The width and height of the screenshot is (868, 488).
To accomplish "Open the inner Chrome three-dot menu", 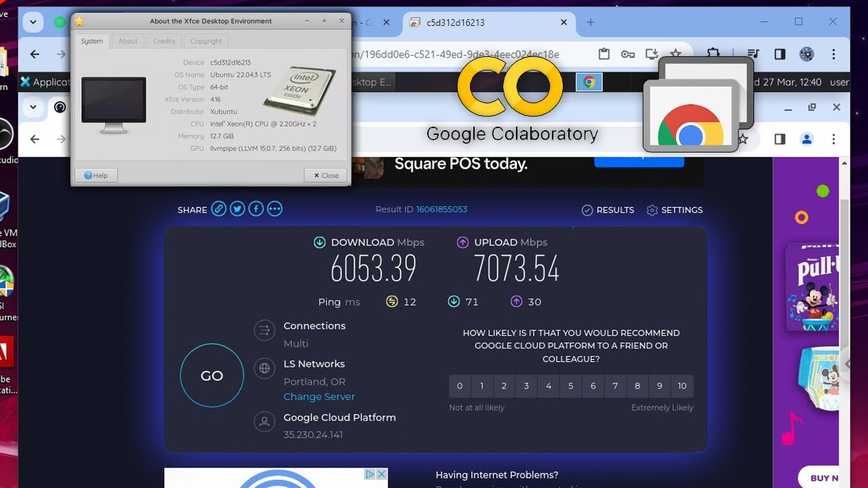I will pos(833,139).
